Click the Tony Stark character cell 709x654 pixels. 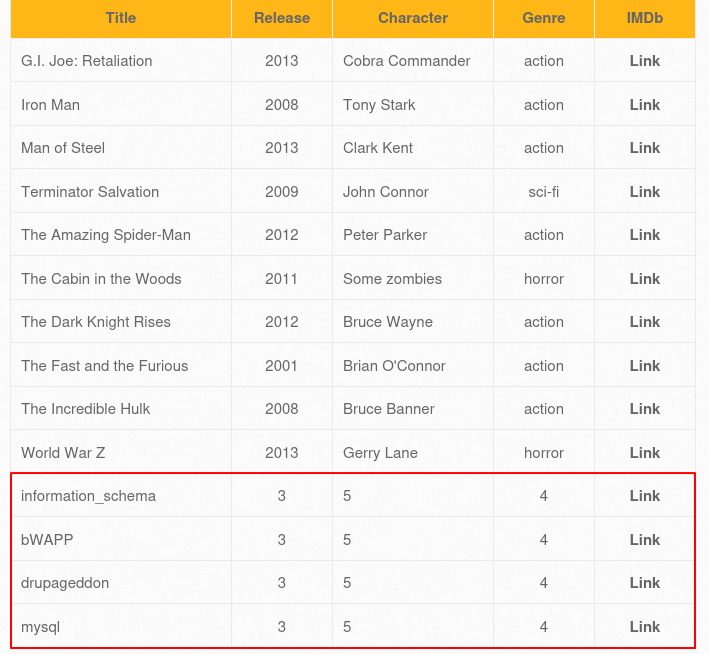tap(413, 105)
